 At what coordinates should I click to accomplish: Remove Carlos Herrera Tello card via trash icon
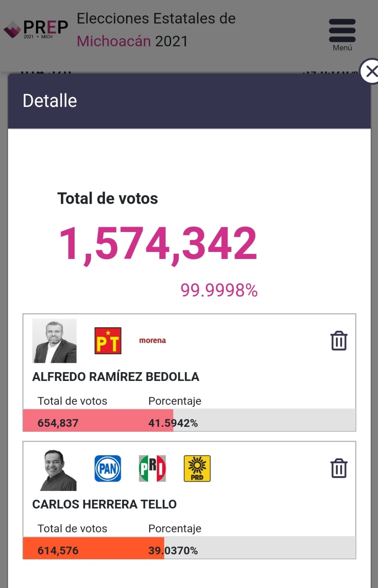(x=339, y=468)
